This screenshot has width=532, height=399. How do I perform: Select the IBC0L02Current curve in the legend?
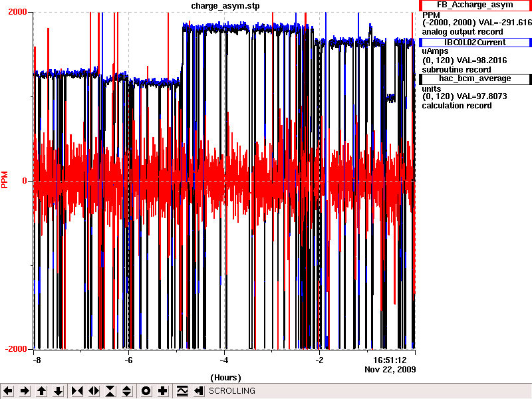coord(475,43)
